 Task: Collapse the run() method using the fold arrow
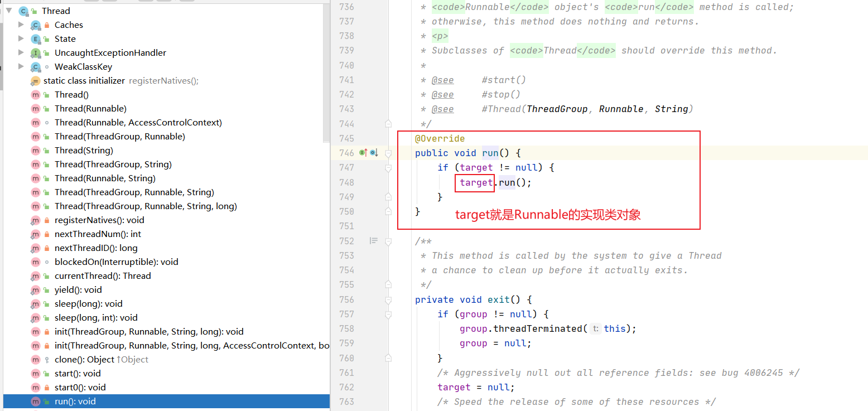coord(388,153)
